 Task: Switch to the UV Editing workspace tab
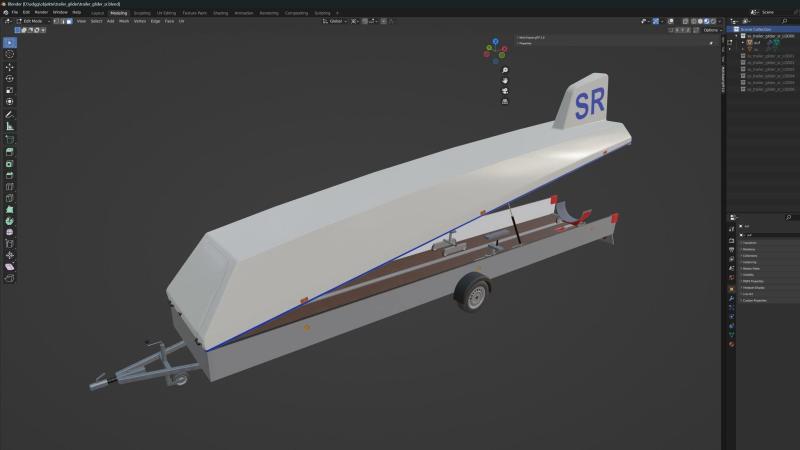(166, 13)
